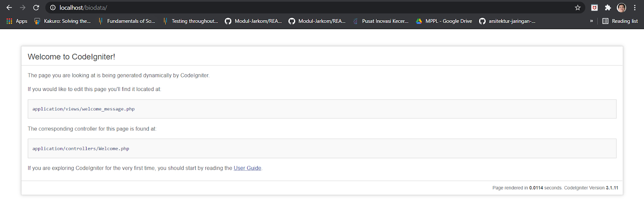This screenshot has width=644, height=224.
Task: Open the Extensions puzzle icon
Action: coord(608,8)
